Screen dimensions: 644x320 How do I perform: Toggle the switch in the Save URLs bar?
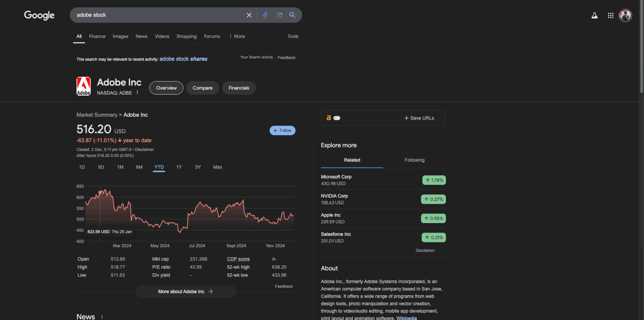click(337, 118)
